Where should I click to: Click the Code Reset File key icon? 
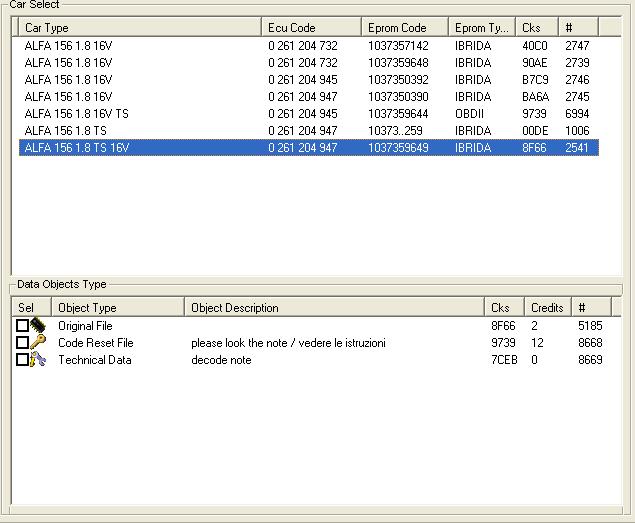(39, 343)
